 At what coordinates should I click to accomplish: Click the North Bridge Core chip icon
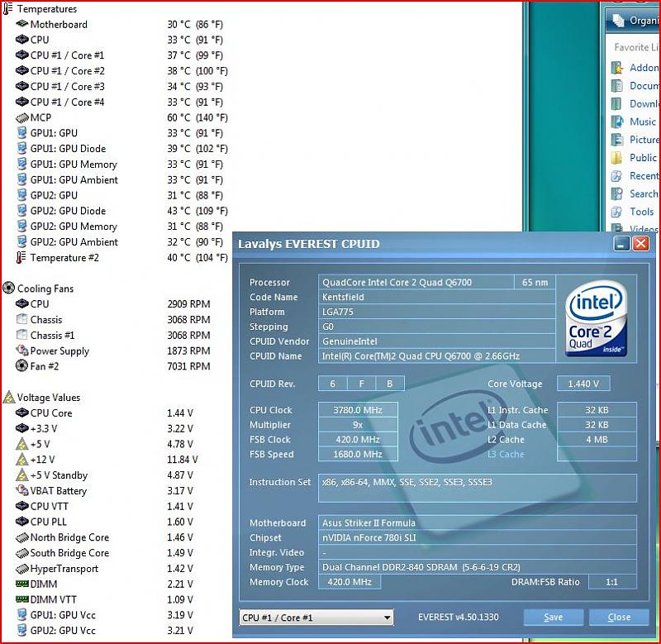point(22,537)
